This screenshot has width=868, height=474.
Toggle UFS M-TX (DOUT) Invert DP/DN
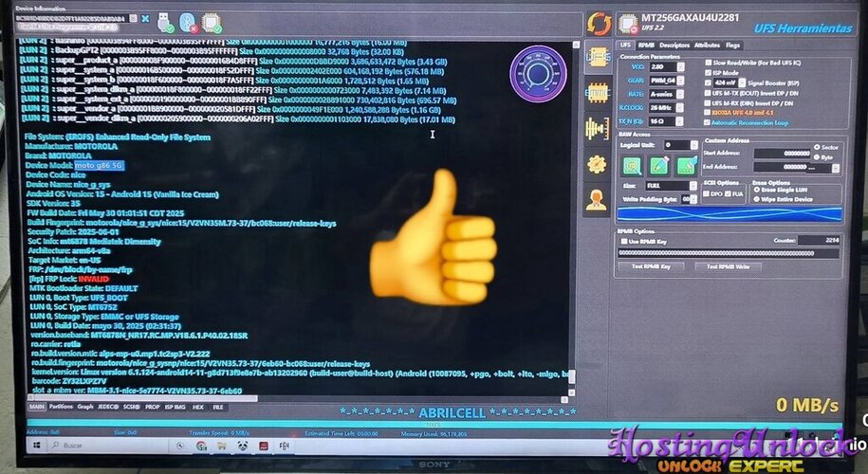coord(708,93)
